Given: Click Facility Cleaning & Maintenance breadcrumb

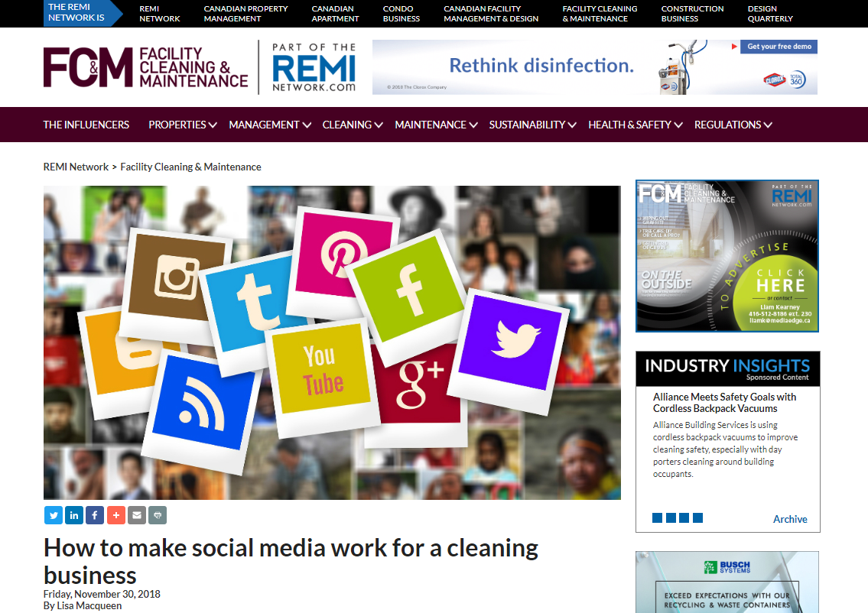Looking at the screenshot, I should click(190, 167).
